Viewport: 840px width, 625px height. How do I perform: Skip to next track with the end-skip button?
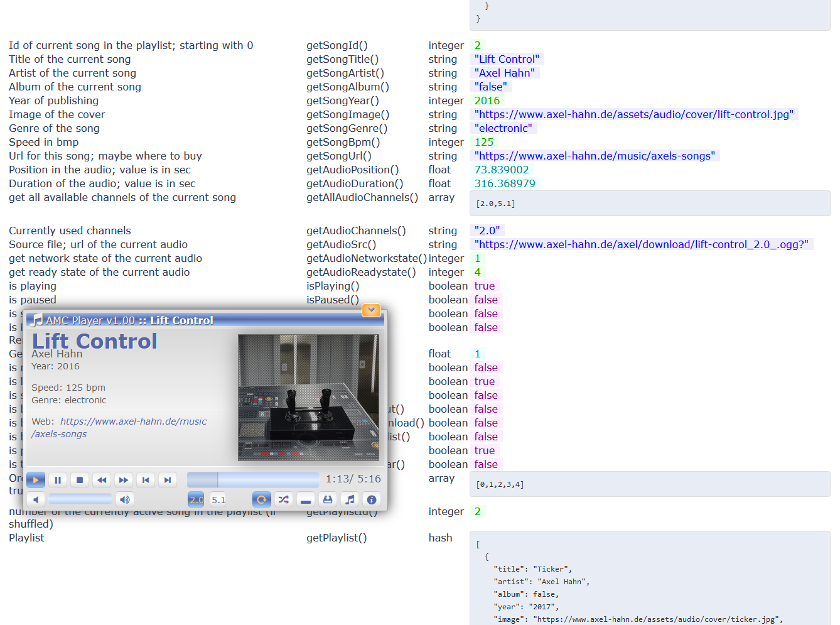[x=168, y=479]
